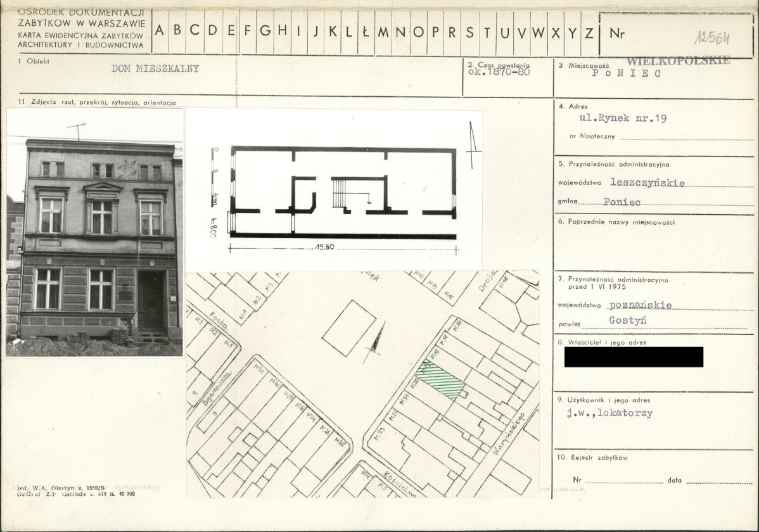Click the nr hipoteczny dotted line

(687, 139)
